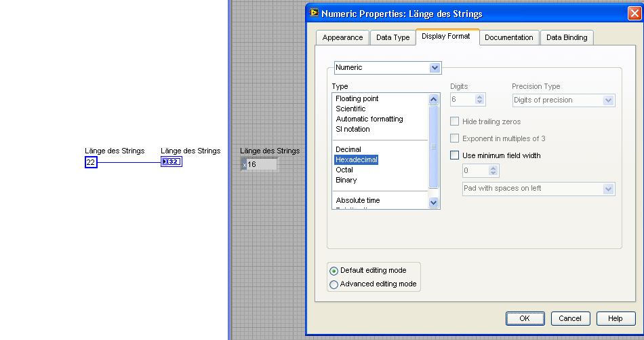Click the hex radix 'x' icon on indicator
This screenshot has height=340, width=644.
(x=244, y=165)
